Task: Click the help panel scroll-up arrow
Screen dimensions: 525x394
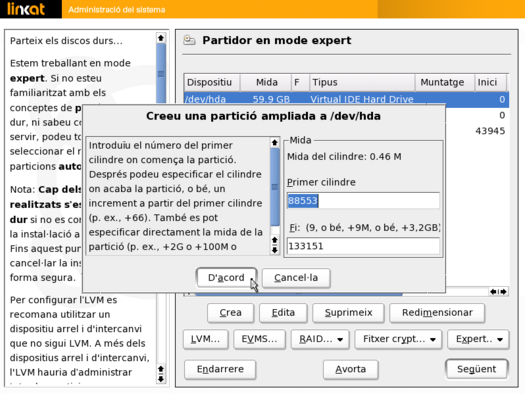Action: point(161,38)
